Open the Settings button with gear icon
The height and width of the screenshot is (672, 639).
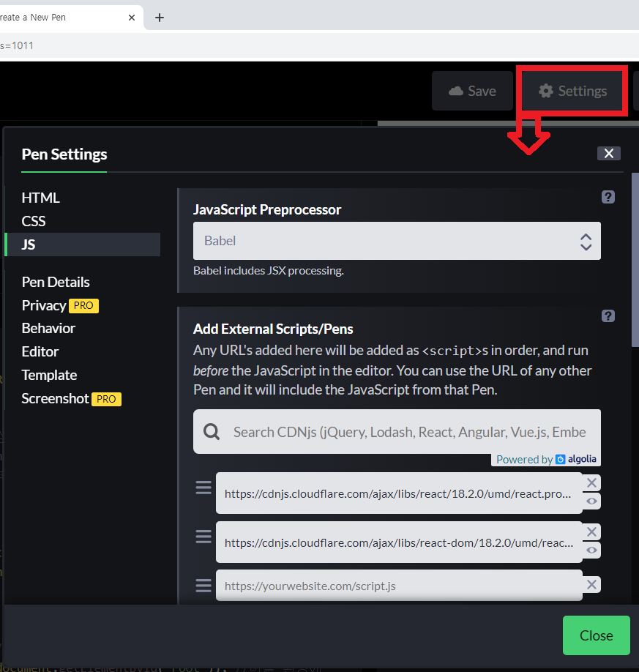(572, 91)
